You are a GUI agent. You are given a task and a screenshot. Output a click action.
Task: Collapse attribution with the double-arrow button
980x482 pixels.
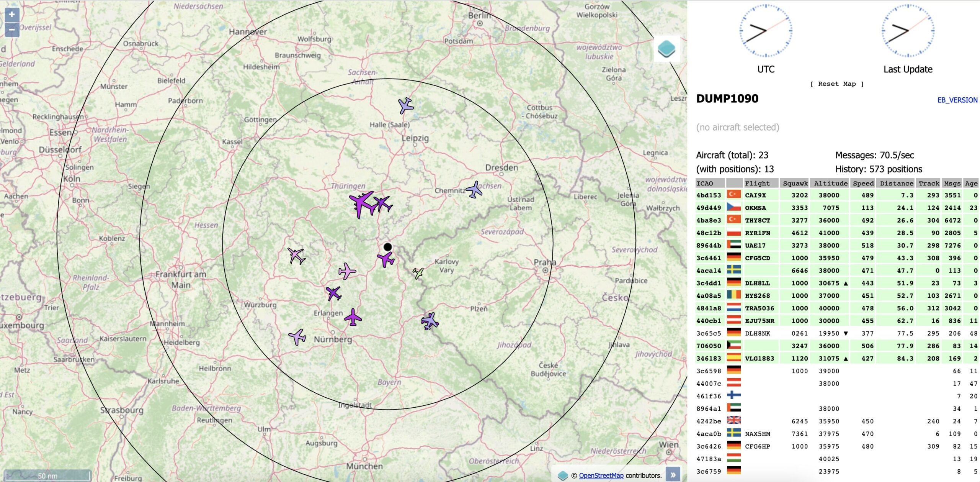click(x=673, y=474)
